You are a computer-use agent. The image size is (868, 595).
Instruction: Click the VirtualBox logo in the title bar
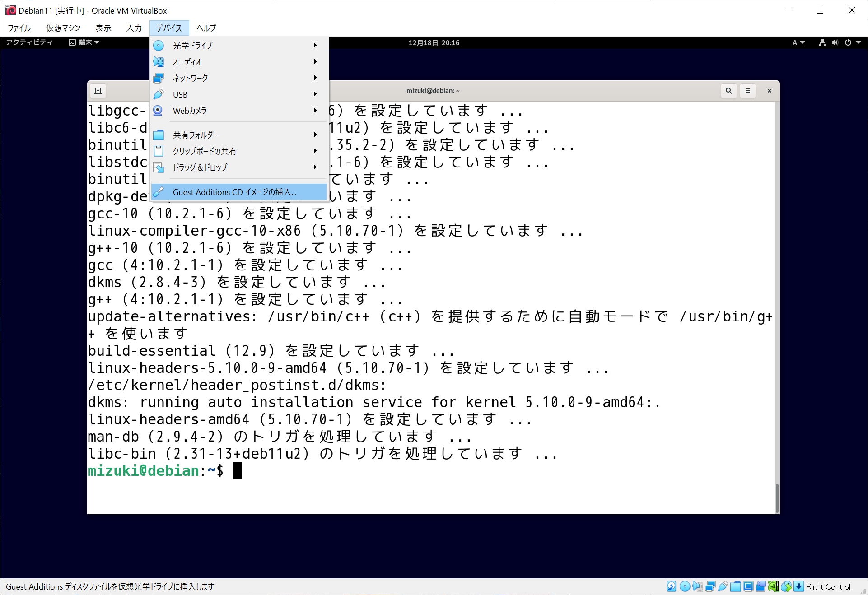(x=11, y=10)
